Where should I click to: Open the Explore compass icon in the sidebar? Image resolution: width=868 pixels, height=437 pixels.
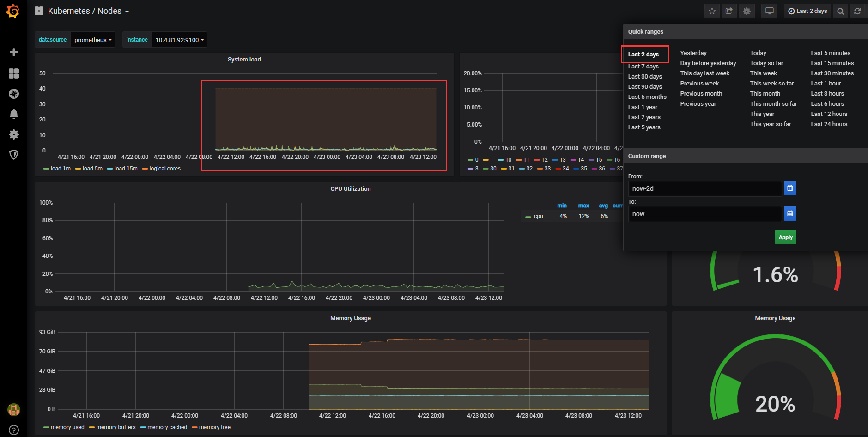tap(14, 94)
